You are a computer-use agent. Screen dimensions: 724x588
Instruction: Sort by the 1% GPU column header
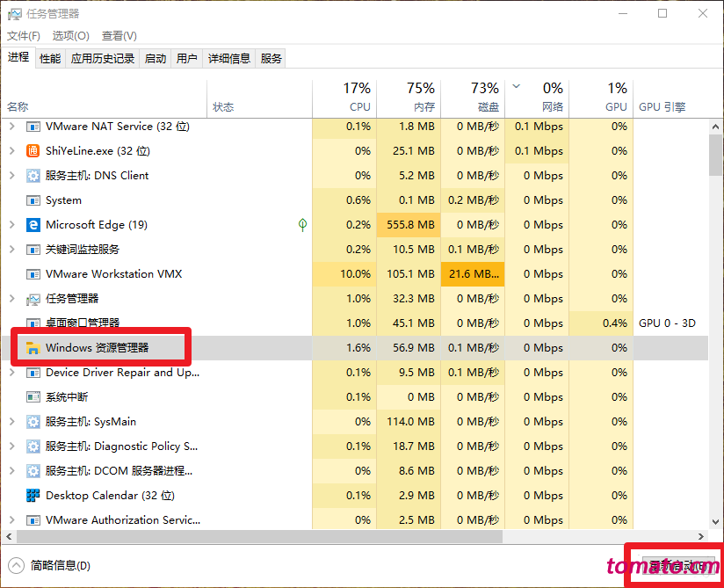(601, 98)
